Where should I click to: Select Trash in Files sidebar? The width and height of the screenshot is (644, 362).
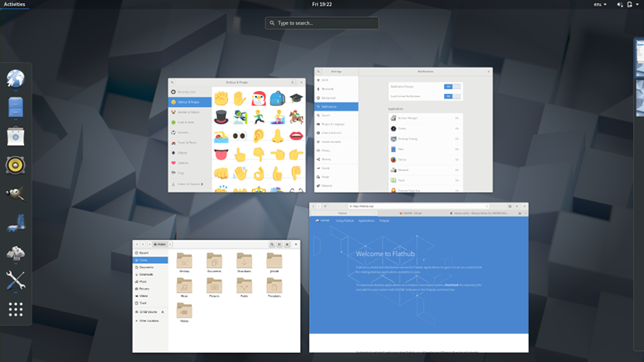coord(150,303)
